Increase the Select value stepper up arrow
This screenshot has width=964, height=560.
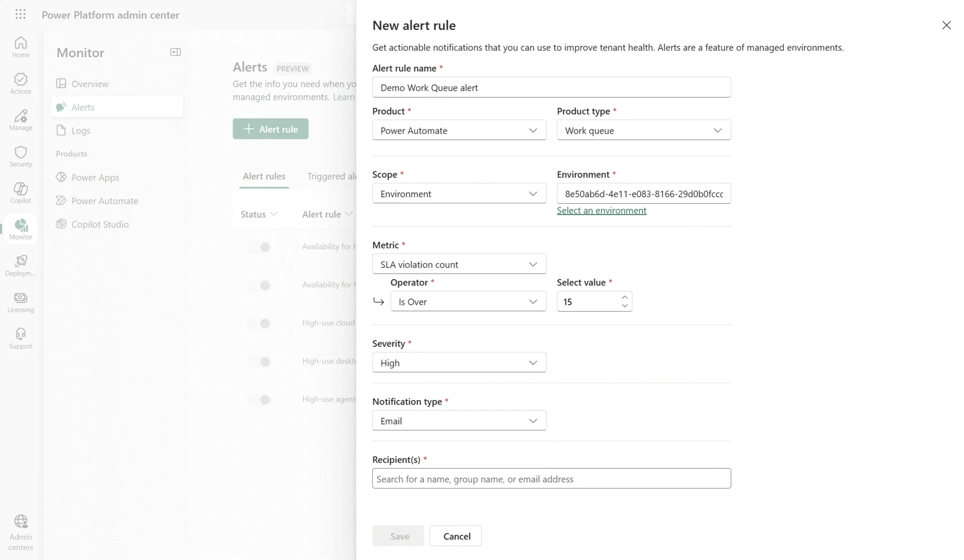click(x=624, y=297)
